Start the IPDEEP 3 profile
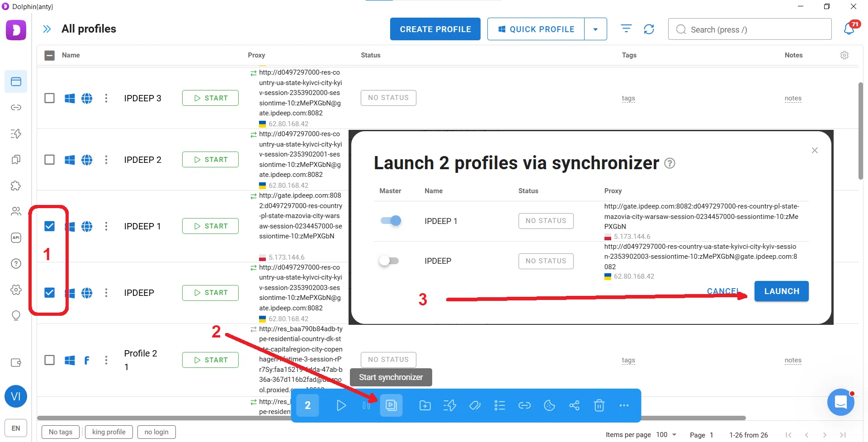The image size is (868, 442). pos(210,98)
